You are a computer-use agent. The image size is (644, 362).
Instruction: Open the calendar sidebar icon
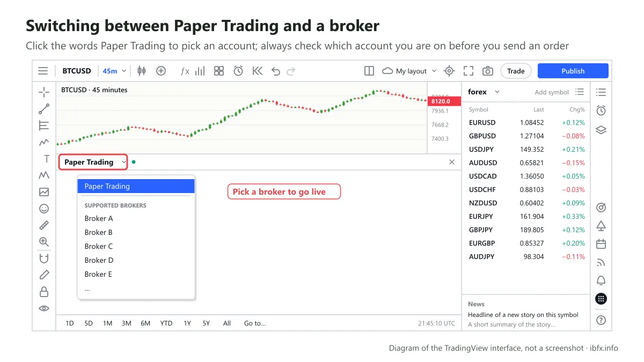pyautogui.click(x=601, y=244)
